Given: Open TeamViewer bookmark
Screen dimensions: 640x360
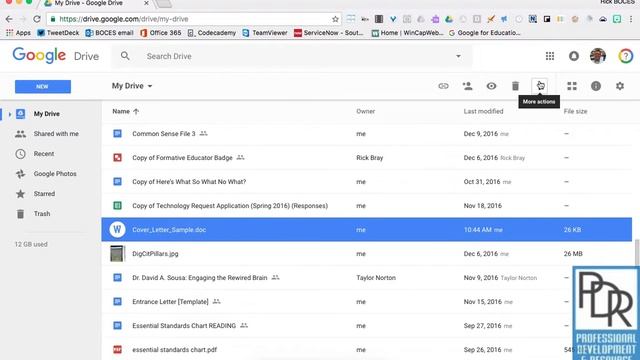Looking at the screenshot, I should point(265,33).
